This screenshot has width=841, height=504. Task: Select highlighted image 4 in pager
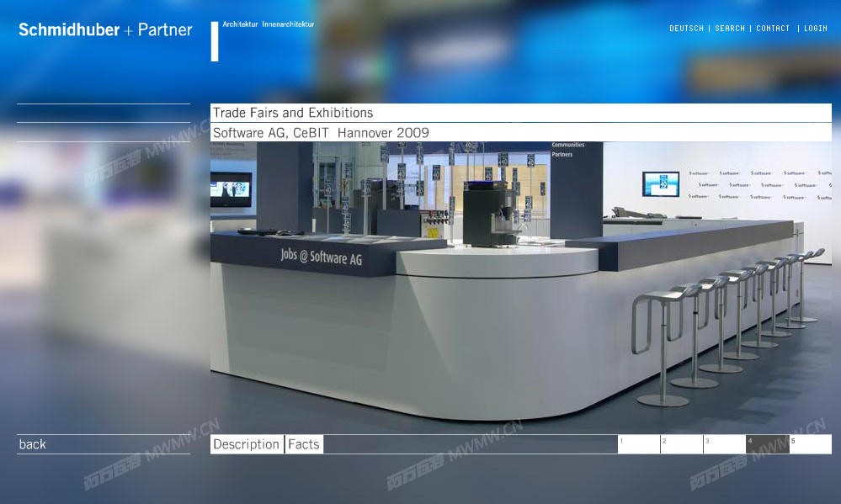tap(768, 444)
